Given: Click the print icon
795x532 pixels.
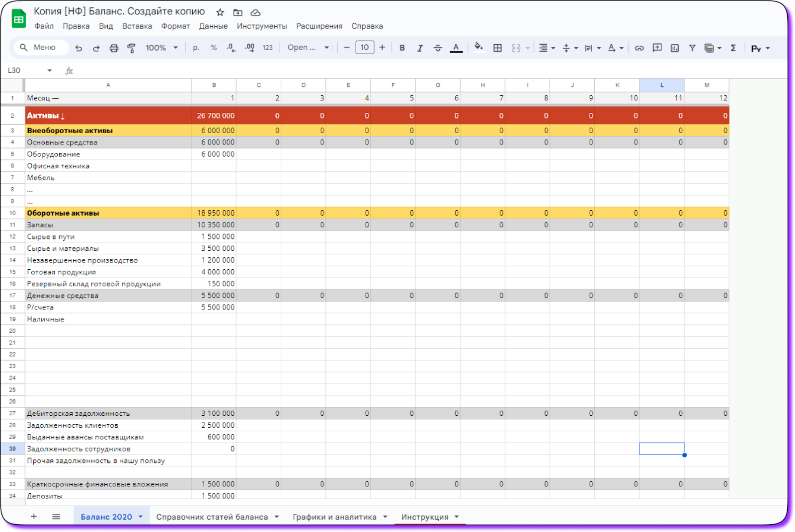Looking at the screenshot, I should click(x=114, y=48).
